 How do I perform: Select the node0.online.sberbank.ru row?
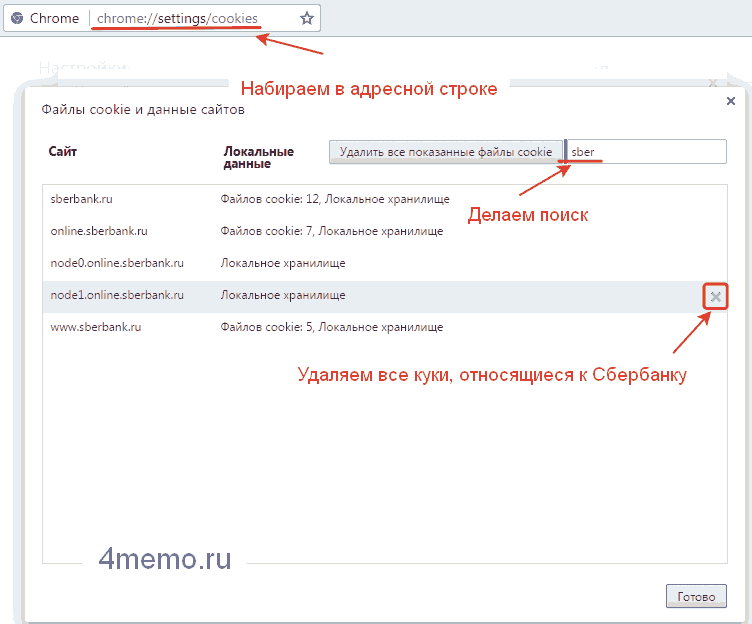point(385,263)
